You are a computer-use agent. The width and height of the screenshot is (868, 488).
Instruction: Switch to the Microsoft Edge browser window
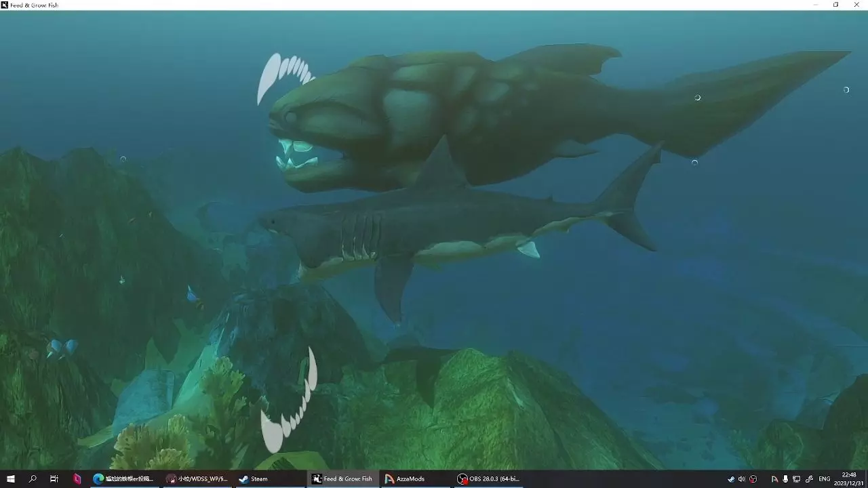[x=123, y=479]
